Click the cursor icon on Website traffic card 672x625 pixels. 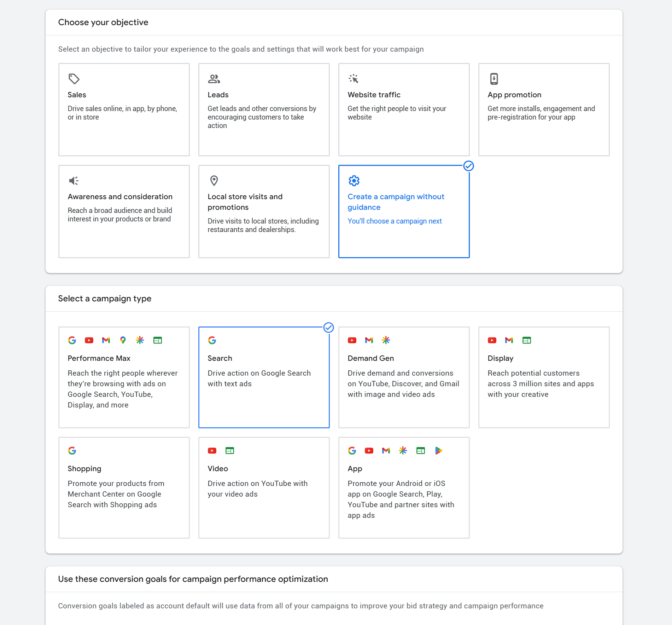click(353, 79)
